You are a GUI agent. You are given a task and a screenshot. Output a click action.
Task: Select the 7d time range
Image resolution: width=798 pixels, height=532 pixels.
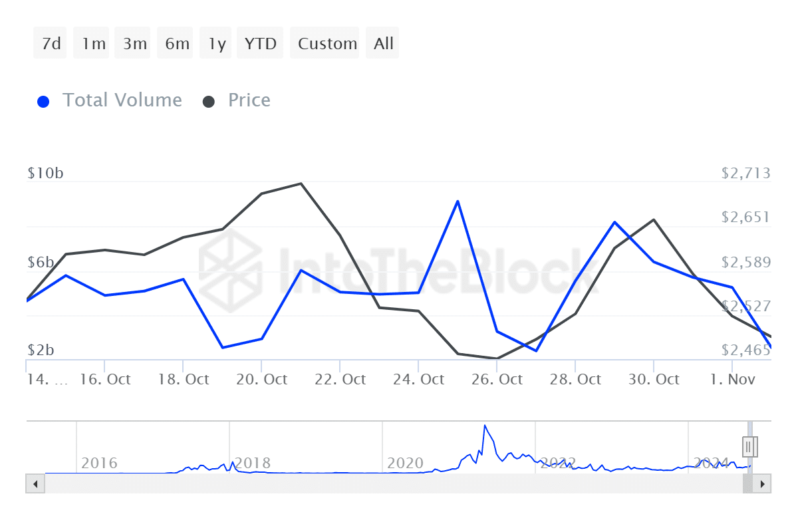(x=51, y=44)
